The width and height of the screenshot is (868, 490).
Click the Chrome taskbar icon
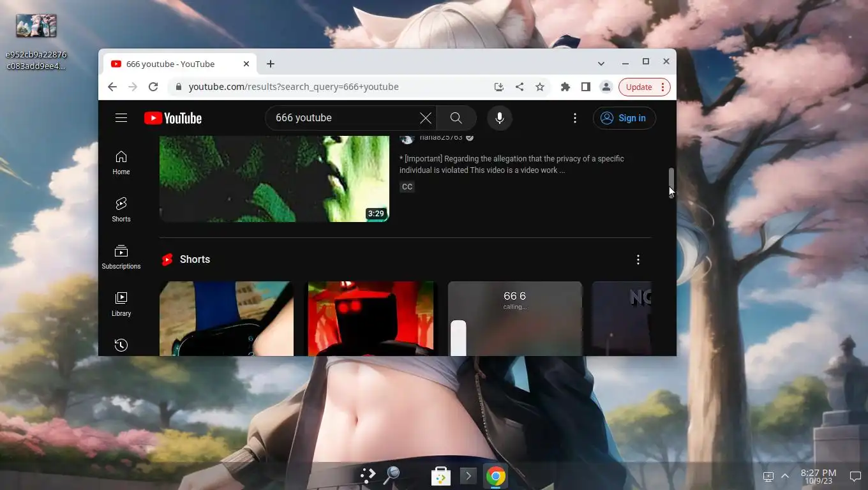(496, 476)
